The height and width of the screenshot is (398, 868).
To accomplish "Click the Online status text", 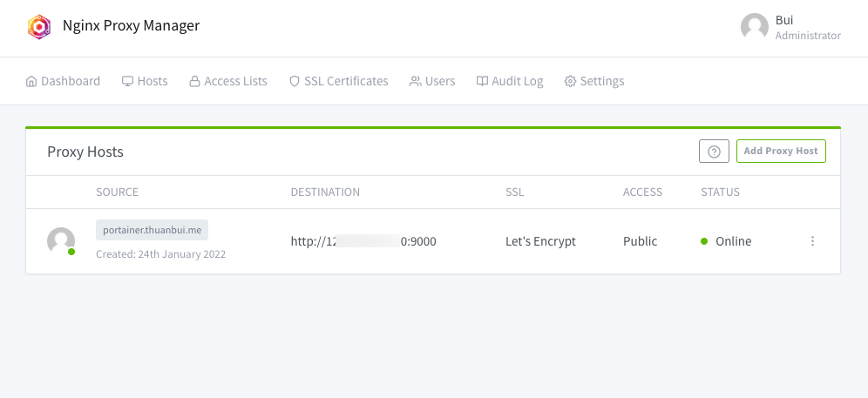I will click(x=734, y=241).
